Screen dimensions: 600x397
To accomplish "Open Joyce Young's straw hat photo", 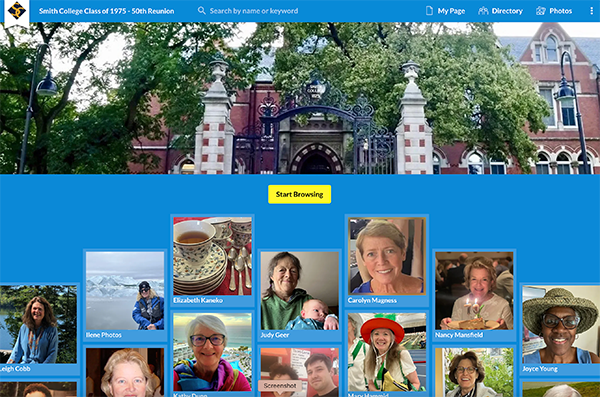I will click(x=561, y=324).
